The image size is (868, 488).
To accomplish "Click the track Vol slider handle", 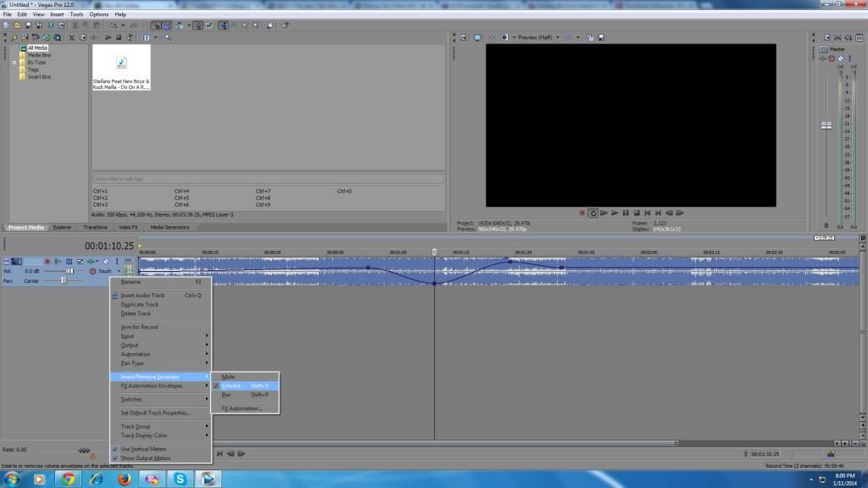I will (x=70, y=271).
